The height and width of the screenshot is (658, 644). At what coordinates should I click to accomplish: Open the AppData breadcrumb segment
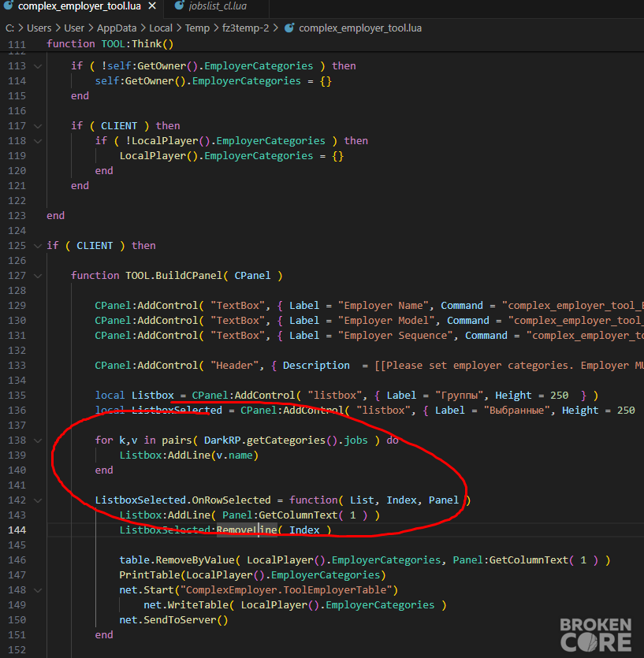(x=117, y=28)
